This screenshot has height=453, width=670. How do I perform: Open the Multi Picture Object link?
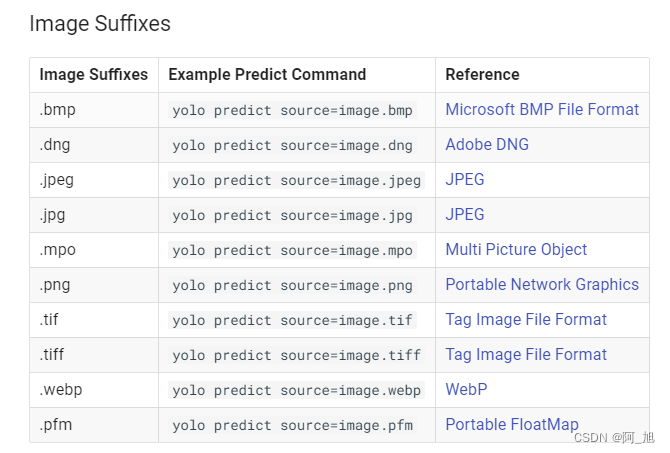[516, 250]
